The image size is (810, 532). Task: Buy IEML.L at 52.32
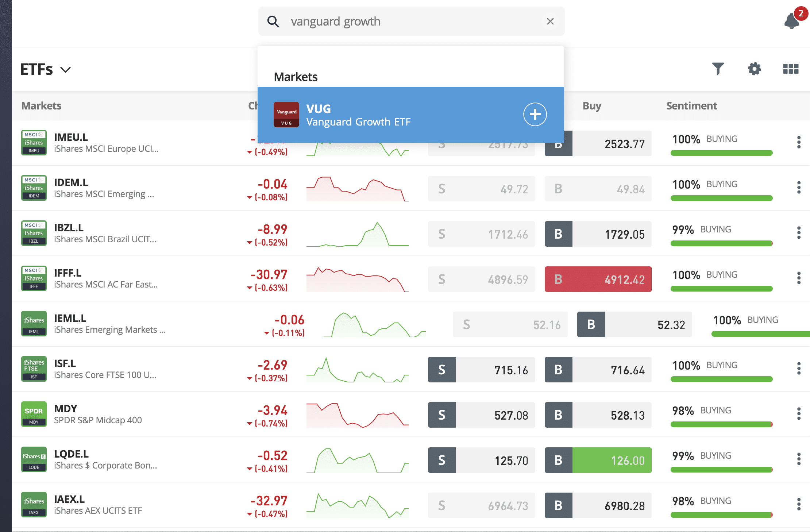pos(634,324)
